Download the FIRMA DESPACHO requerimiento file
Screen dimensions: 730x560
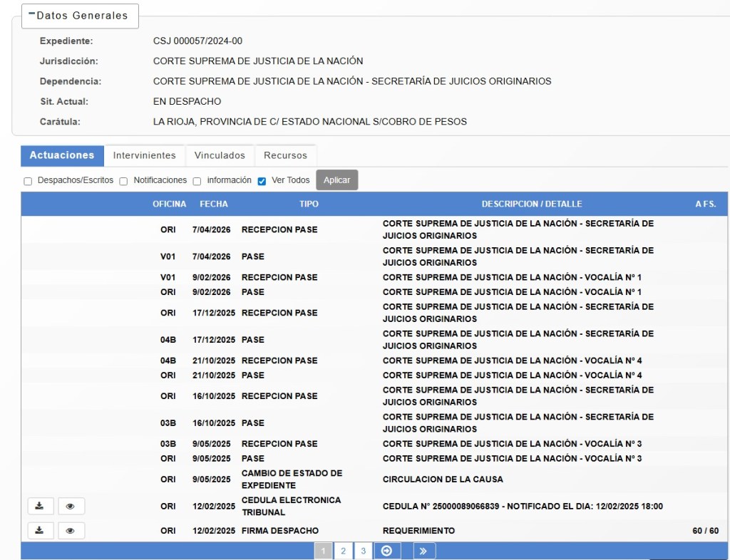pyautogui.click(x=40, y=531)
